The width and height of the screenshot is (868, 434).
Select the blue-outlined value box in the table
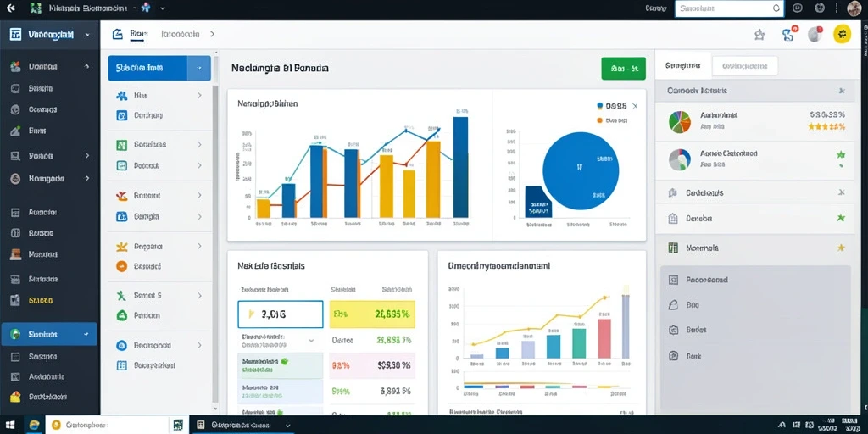click(x=280, y=314)
